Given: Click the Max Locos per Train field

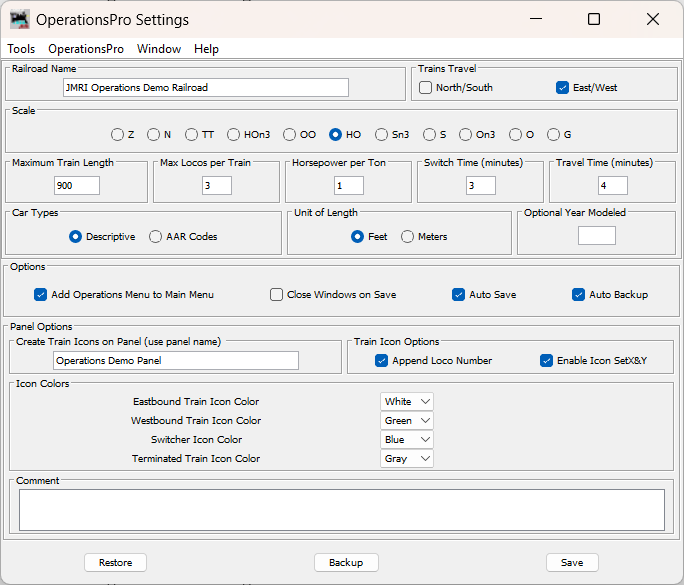Looking at the screenshot, I should (x=217, y=185).
